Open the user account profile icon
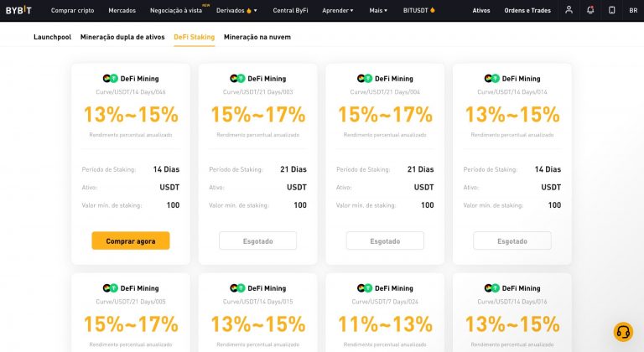This screenshot has height=352, width=644. (569, 10)
